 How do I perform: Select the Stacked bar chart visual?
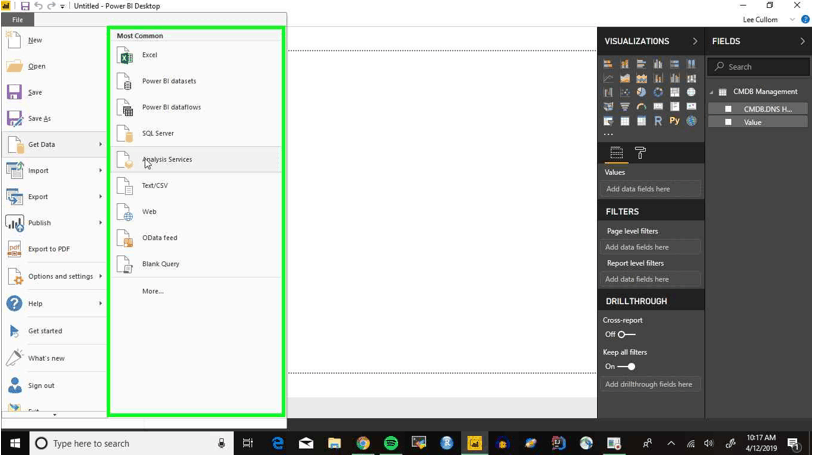coord(608,64)
